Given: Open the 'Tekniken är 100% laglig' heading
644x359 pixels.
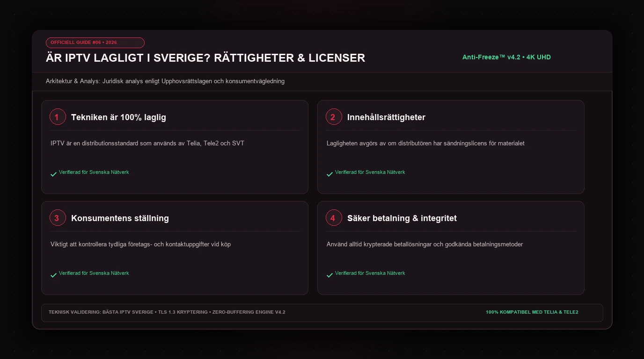Looking at the screenshot, I should pos(118,117).
